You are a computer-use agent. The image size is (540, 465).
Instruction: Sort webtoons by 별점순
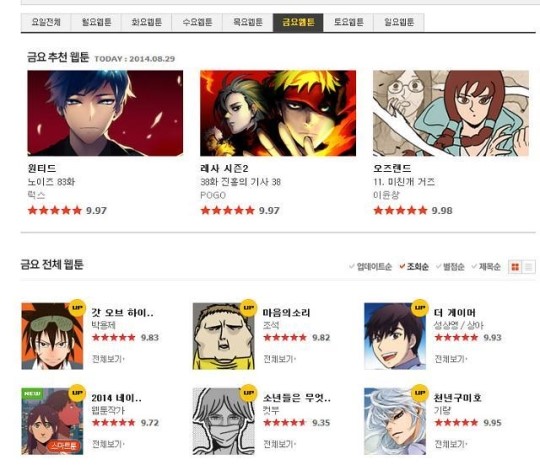coord(450,267)
